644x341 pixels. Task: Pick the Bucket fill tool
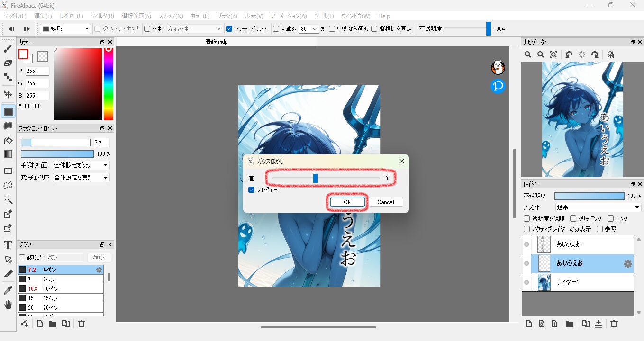tap(8, 140)
